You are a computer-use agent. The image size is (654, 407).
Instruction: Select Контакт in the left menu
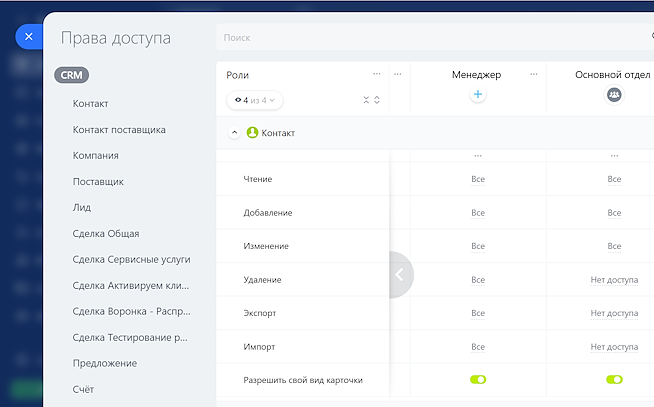click(91, 103)
